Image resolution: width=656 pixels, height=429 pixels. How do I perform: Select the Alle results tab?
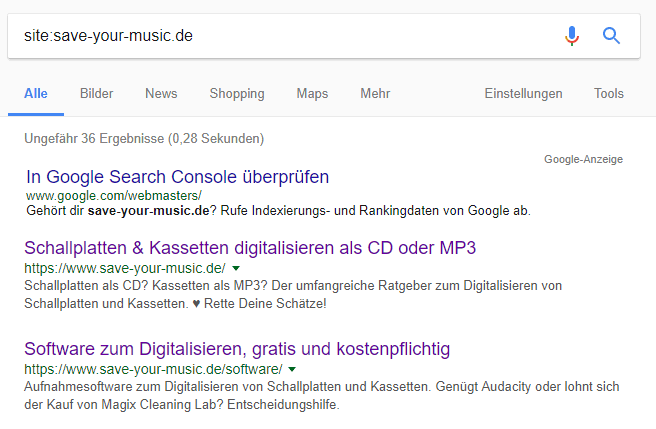click(x=36, y=93)
